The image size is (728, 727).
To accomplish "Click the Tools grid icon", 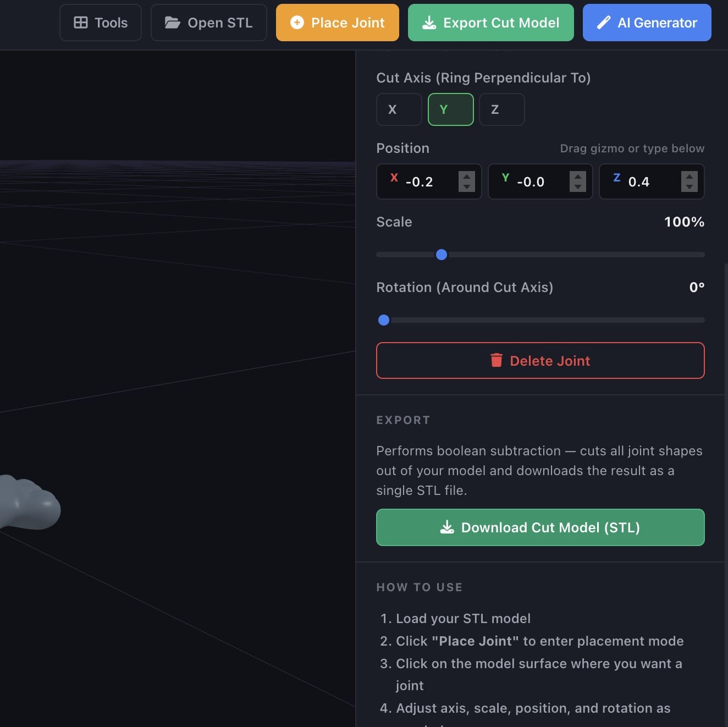I will coord(81,23).
